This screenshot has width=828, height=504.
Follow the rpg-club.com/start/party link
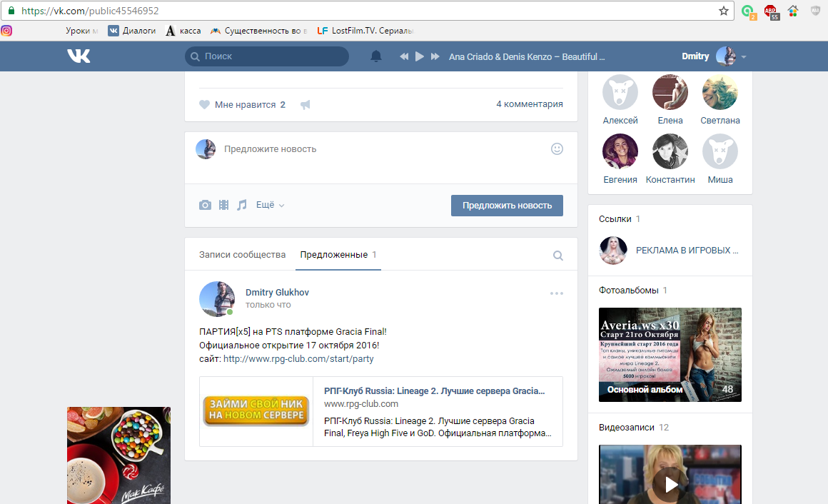coord(298,358)
